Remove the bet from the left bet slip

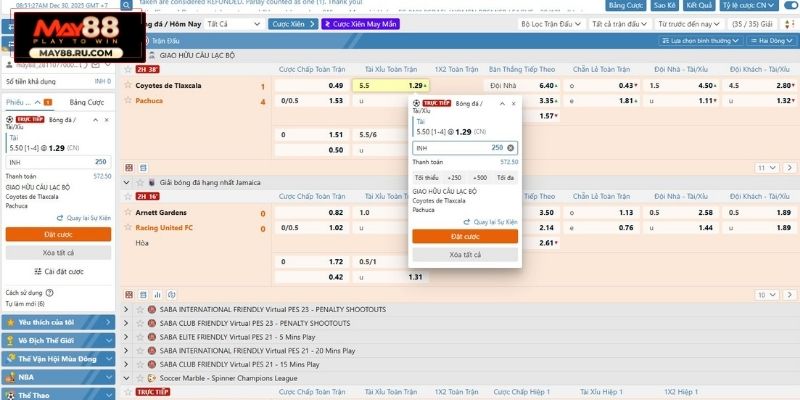tap(108, 120)
